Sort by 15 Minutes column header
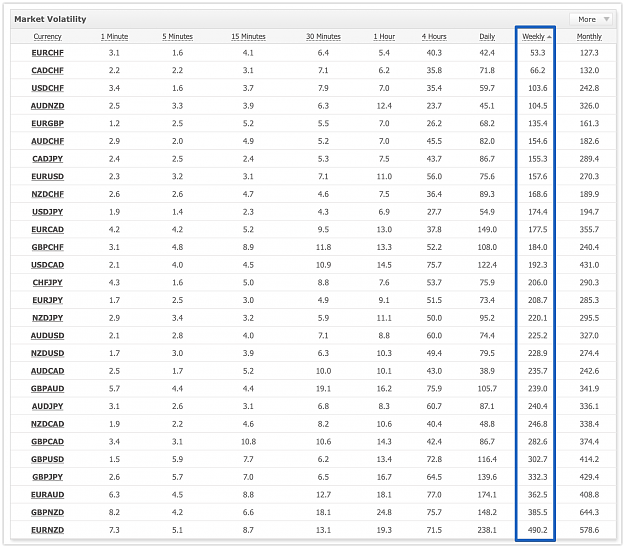The height and width of the screenshot is (548, 625). tap(248, 37)
